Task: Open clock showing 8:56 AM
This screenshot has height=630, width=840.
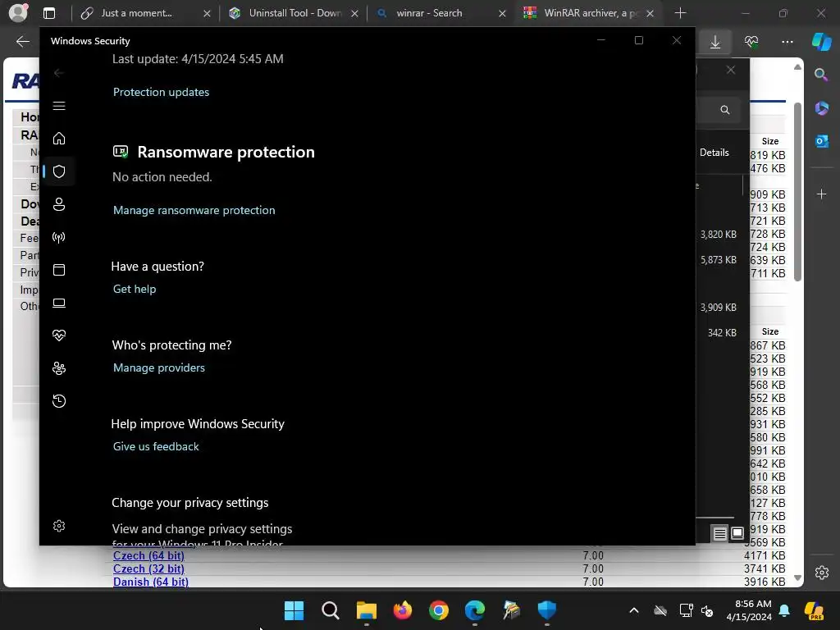Action: [750, 610]
